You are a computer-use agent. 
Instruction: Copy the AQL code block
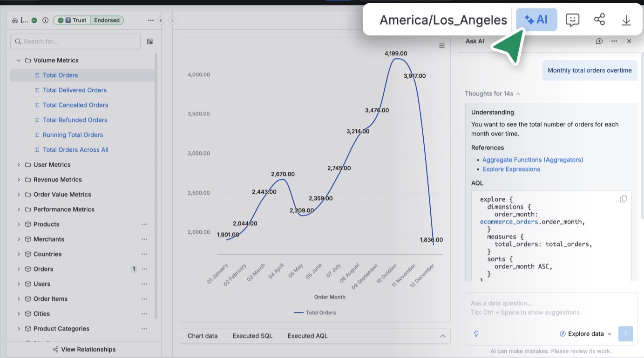click(x=624, y=199)
